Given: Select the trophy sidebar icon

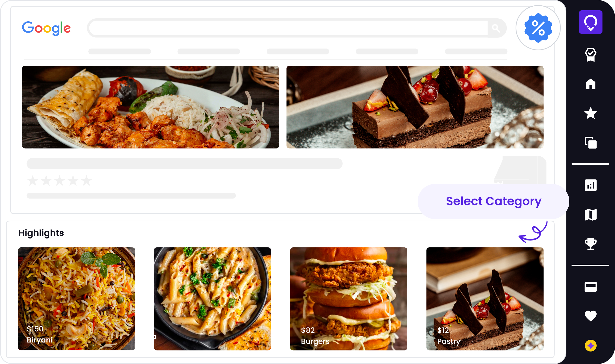Looking at the screenshot, I should 590,244.
